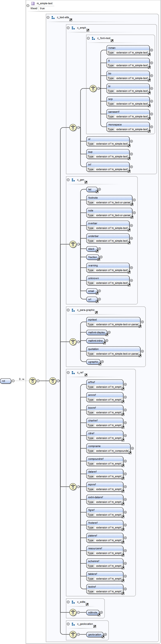Viewport: 161px width, 644px height.
Task: Select the choice compositor inside c_para-graphic
Action: point(73,341)
